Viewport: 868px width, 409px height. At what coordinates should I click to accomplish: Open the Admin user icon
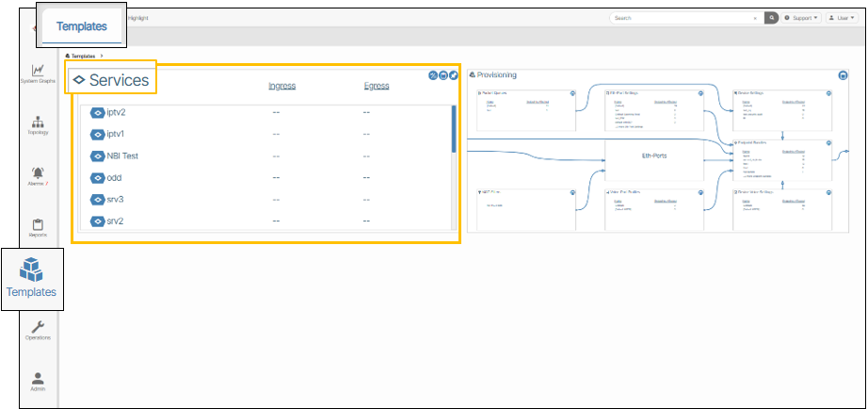click(38, 377)
